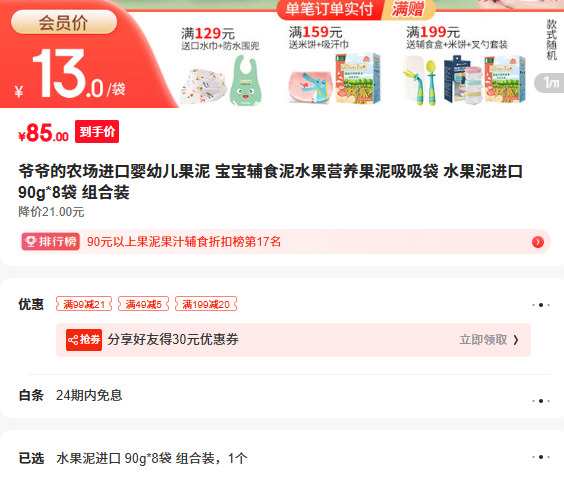Click 立即领取 to claim coupon

point(489,340)
